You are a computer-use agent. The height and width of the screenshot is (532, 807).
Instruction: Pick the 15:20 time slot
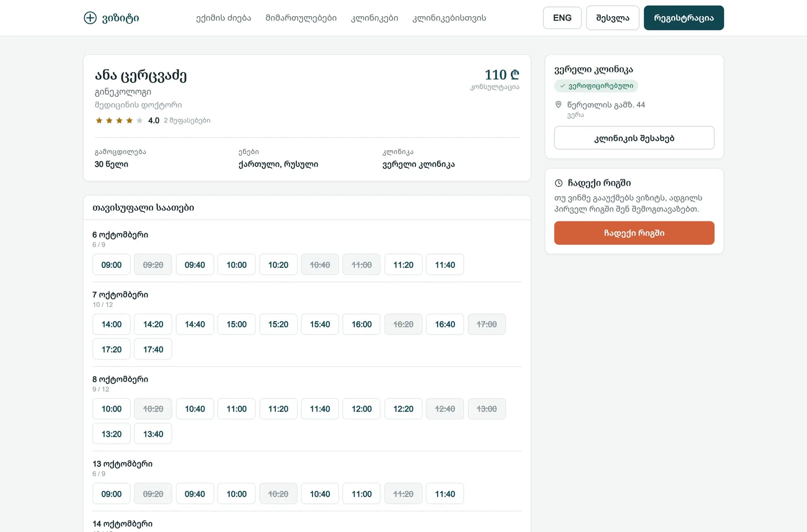pos(278,324)
